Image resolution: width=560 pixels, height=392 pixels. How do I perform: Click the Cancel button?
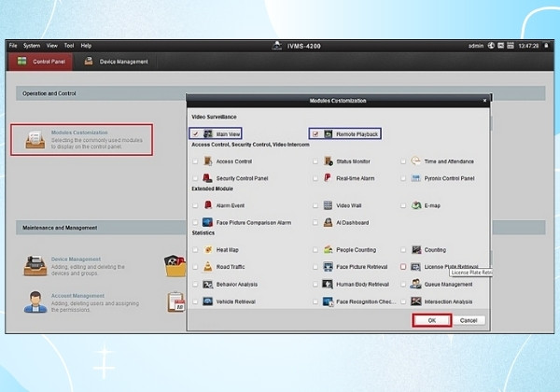[x=469, y=320]
